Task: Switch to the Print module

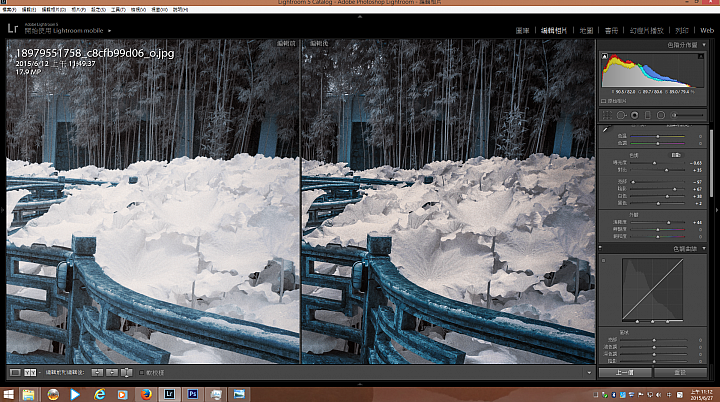Action: click(682, 31)
